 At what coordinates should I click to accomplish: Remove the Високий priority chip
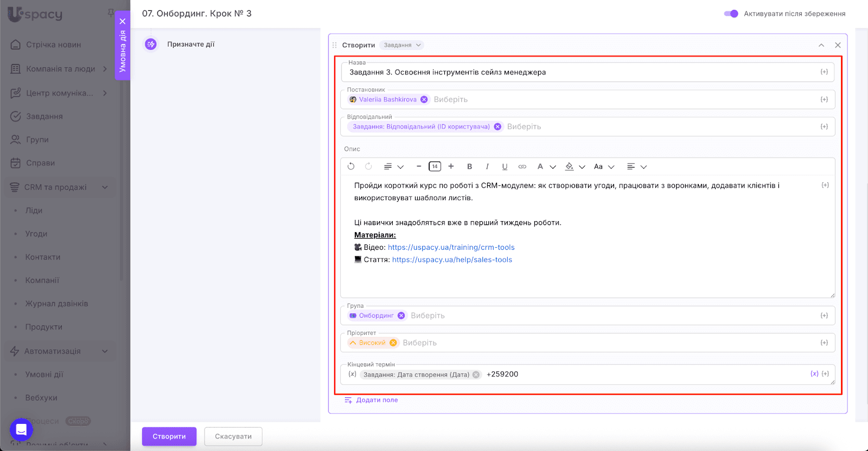pyautogui.click(x=393, y=343)
